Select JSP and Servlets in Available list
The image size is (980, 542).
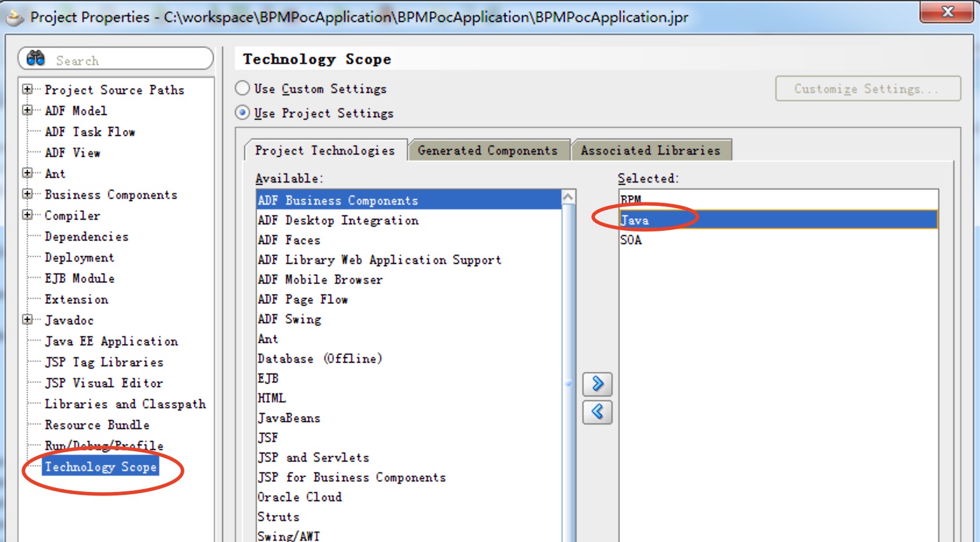point(409,458)
